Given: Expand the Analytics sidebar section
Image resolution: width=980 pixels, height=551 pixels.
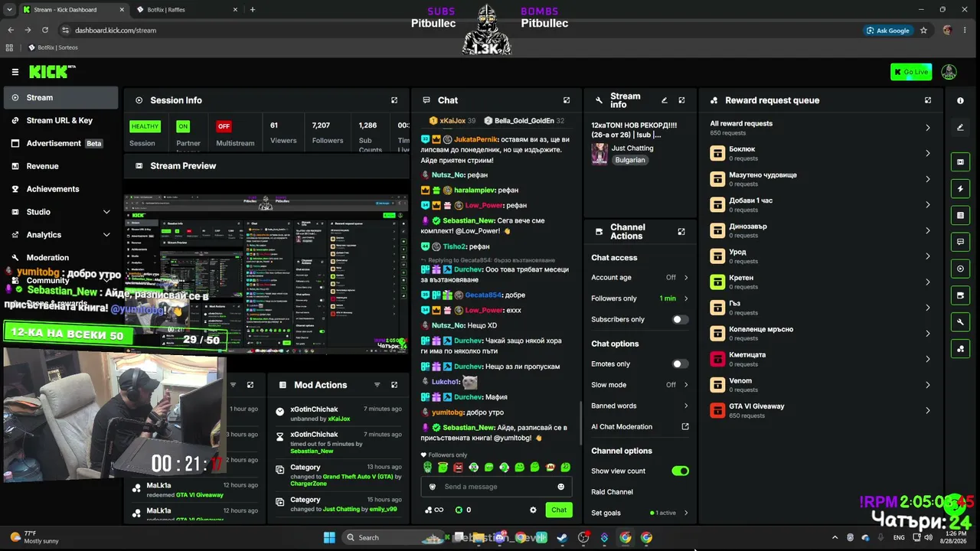Looking at the screenshot, I should [106, 235].
